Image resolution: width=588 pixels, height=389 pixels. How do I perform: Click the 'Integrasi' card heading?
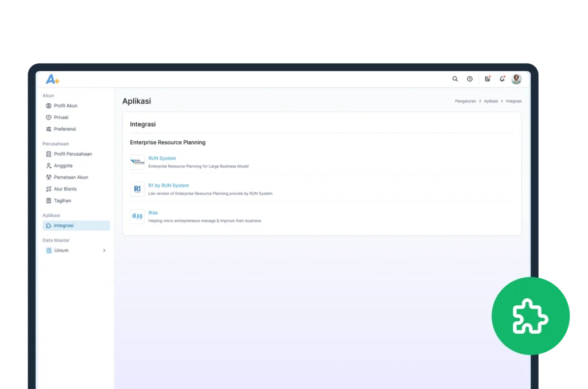(x=142, y=124)
